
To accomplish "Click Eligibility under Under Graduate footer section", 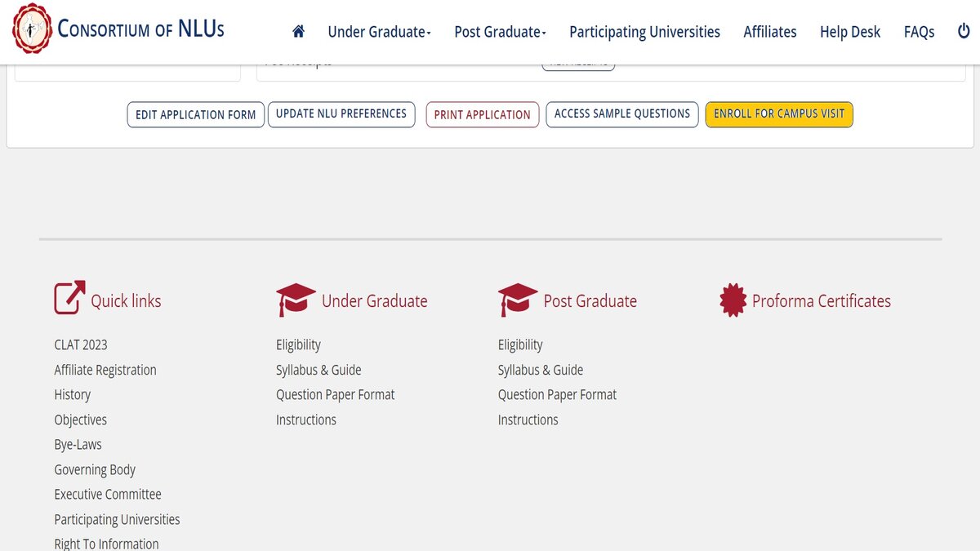I will (x=298, y=344).
